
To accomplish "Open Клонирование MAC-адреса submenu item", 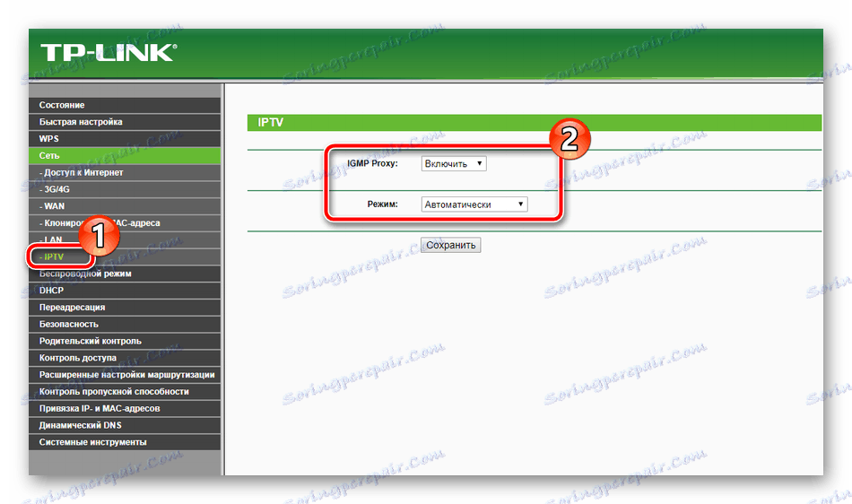I will [x=125, y=222].
